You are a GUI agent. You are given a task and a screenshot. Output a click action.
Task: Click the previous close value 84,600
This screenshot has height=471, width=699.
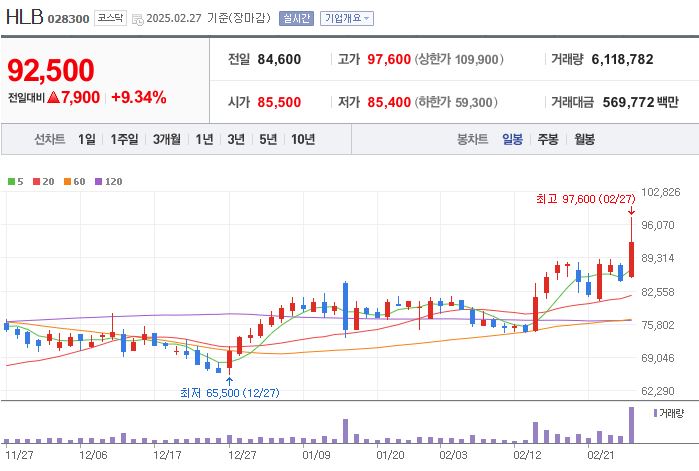coord(279,59)
